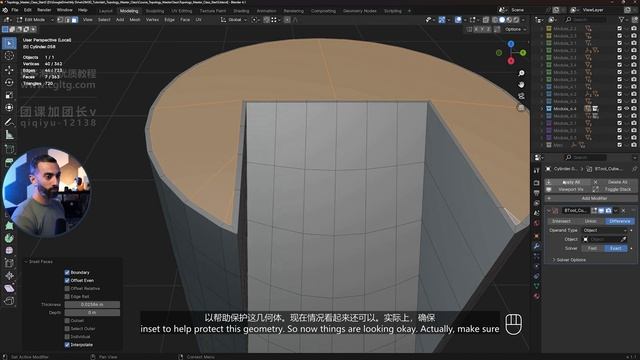This screenshot has height=360, width=640.
Task: Open the Tool properties tab
Action: coord(537,170)
